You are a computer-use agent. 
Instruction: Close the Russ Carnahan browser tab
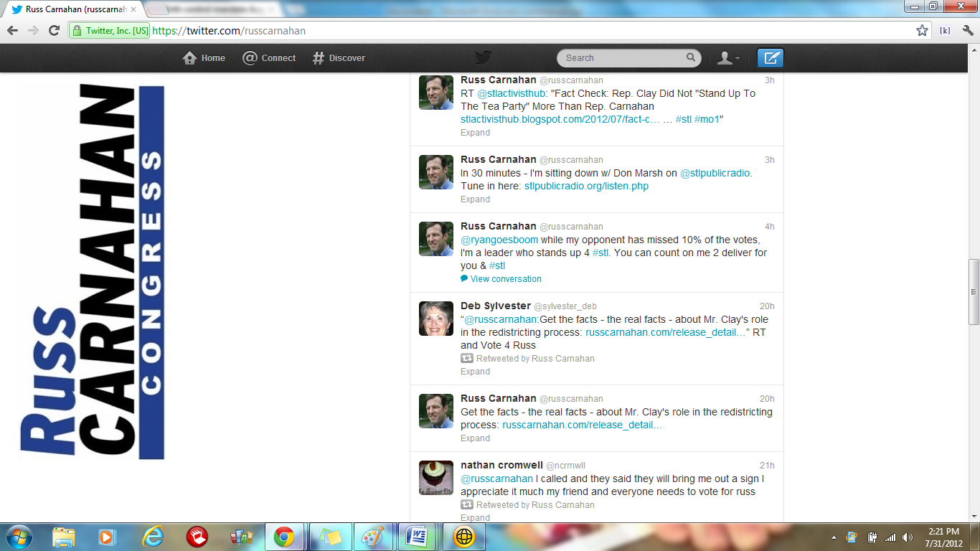coord(133,9)
